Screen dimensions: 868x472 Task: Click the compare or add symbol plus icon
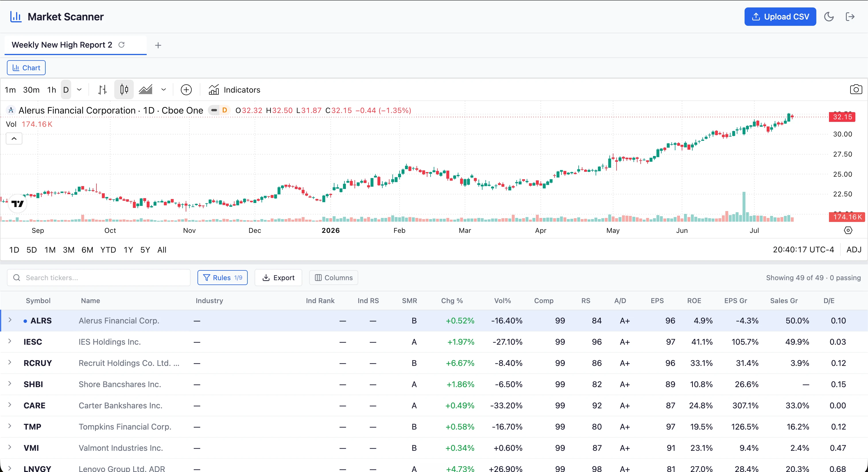pos(186,90)
